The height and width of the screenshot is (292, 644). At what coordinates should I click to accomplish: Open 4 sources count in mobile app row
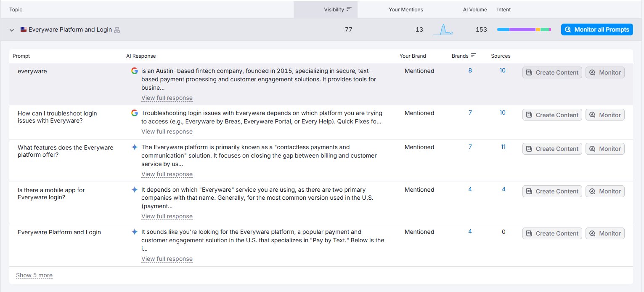click(504, 189)
